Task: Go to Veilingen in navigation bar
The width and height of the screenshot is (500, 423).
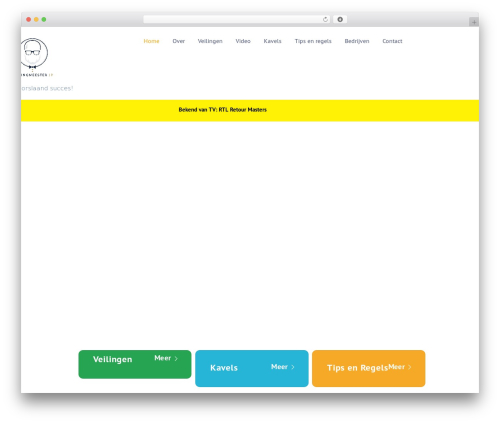Action: coord(210,41)
